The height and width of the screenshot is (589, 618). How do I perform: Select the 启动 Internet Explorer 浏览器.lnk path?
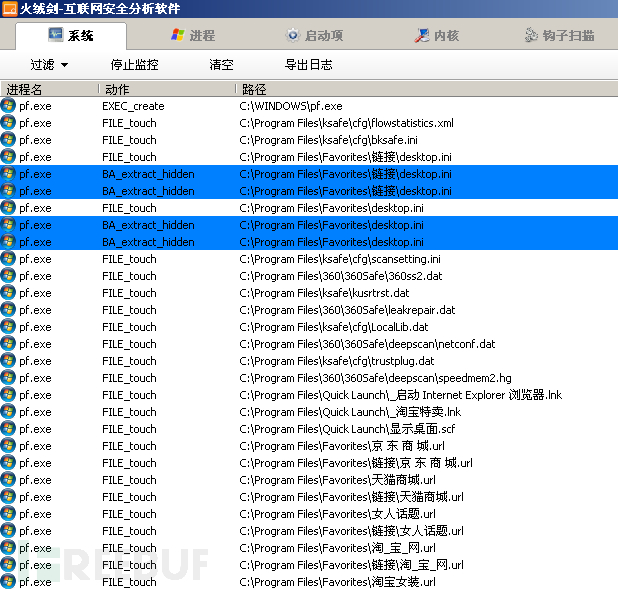[400, 395]
